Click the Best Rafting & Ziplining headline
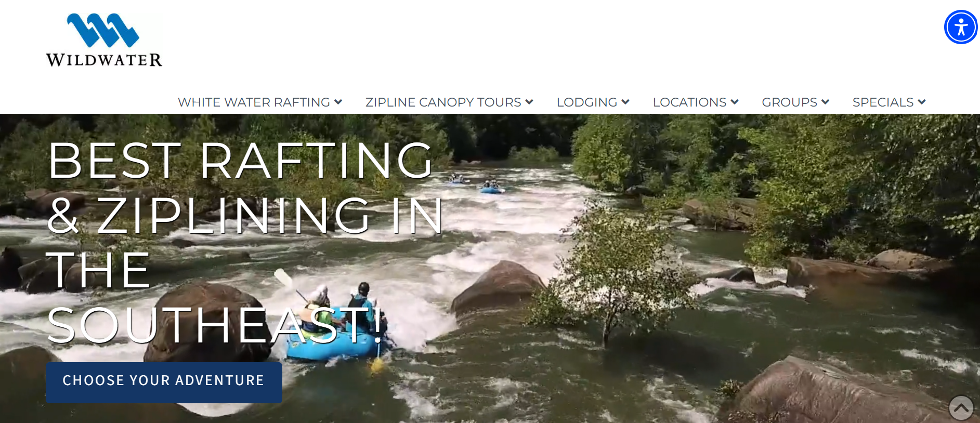The image size is (980, 423). point(244,242)
